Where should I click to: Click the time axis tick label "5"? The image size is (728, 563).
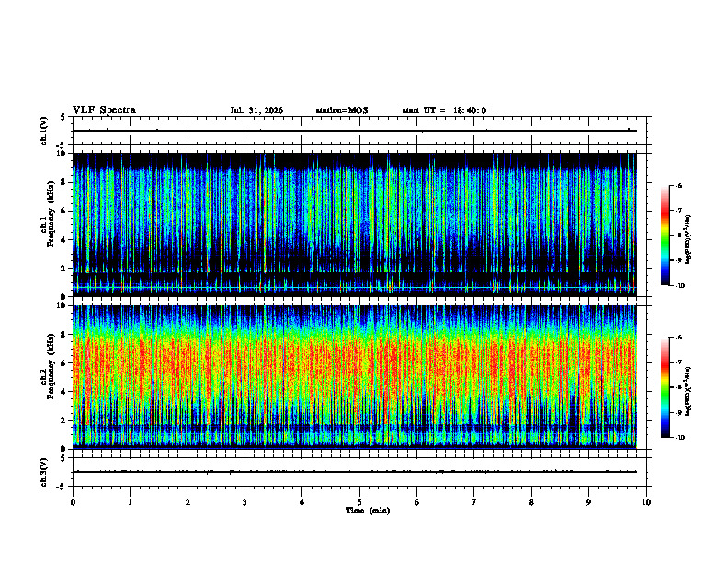(359, 502)
